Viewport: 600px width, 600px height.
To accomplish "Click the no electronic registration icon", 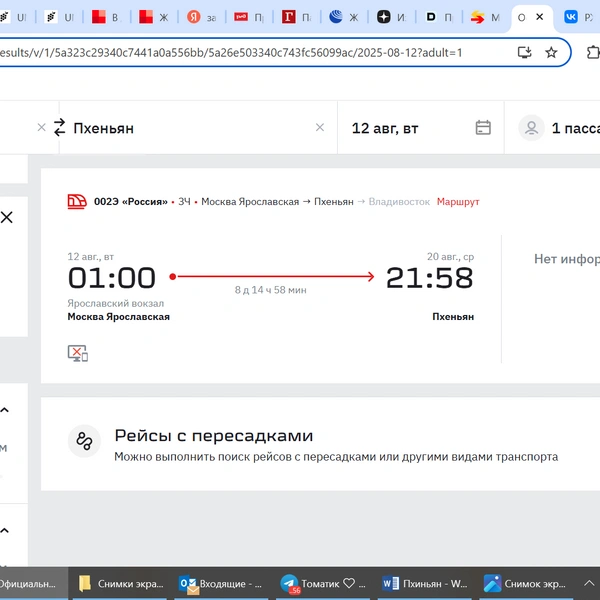I will coord(78,353).
